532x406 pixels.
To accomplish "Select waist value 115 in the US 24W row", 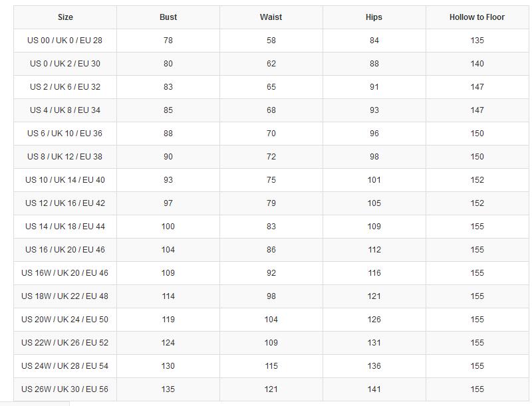I will (271, 366).
